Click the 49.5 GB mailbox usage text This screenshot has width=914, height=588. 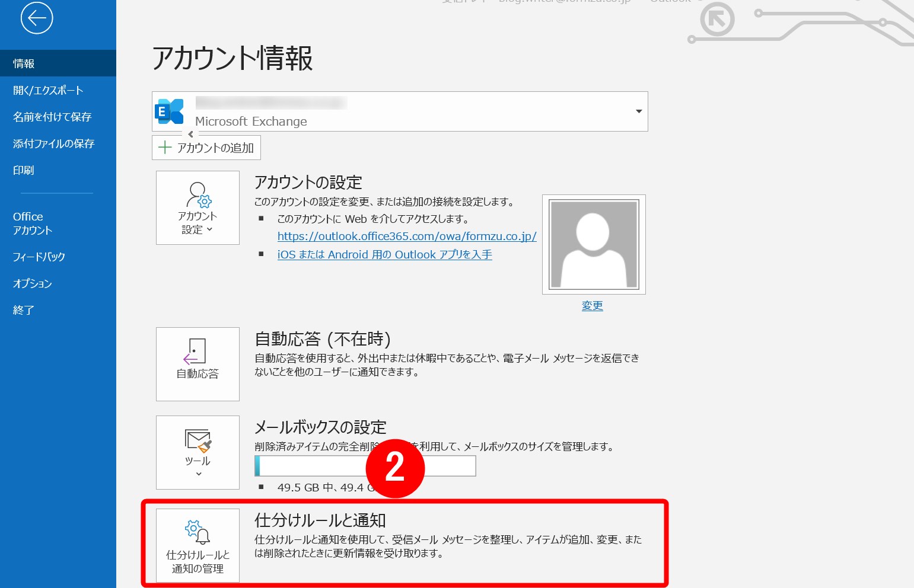tap(326, 487)
